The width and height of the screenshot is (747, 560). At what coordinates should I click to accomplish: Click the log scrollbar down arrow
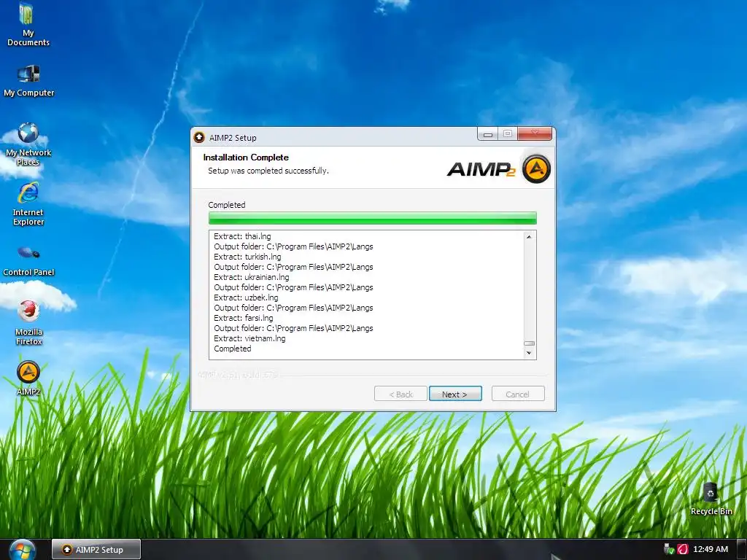529,353
